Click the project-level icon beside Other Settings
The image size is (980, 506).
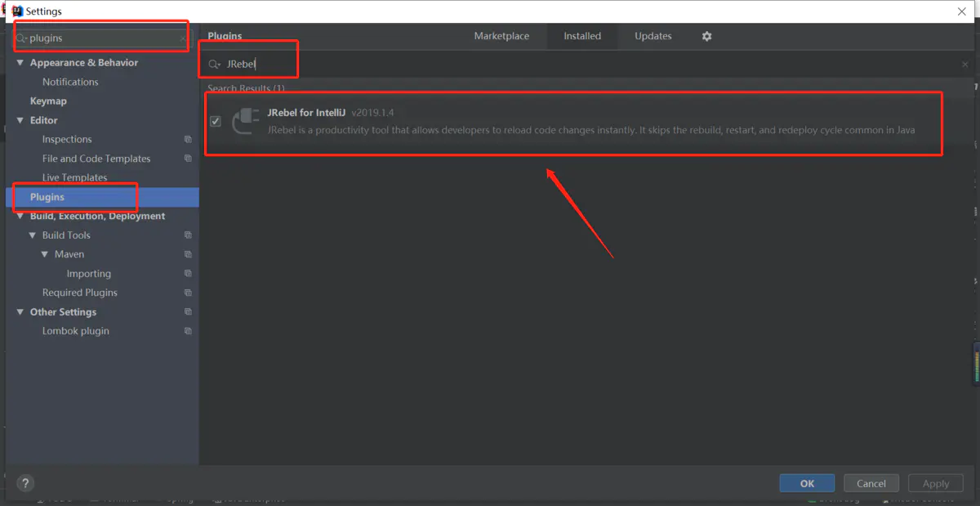pos(188,311)
